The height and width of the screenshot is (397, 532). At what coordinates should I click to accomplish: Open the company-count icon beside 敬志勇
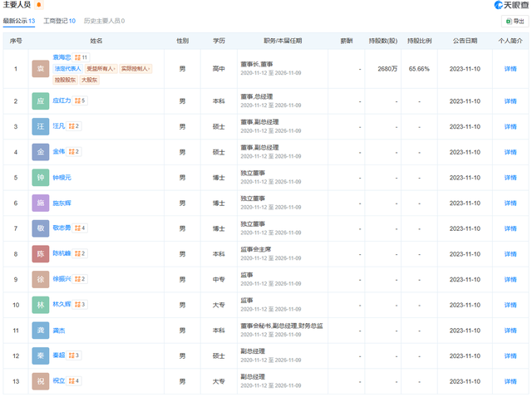pyautogui.click(x=79, y=228)
